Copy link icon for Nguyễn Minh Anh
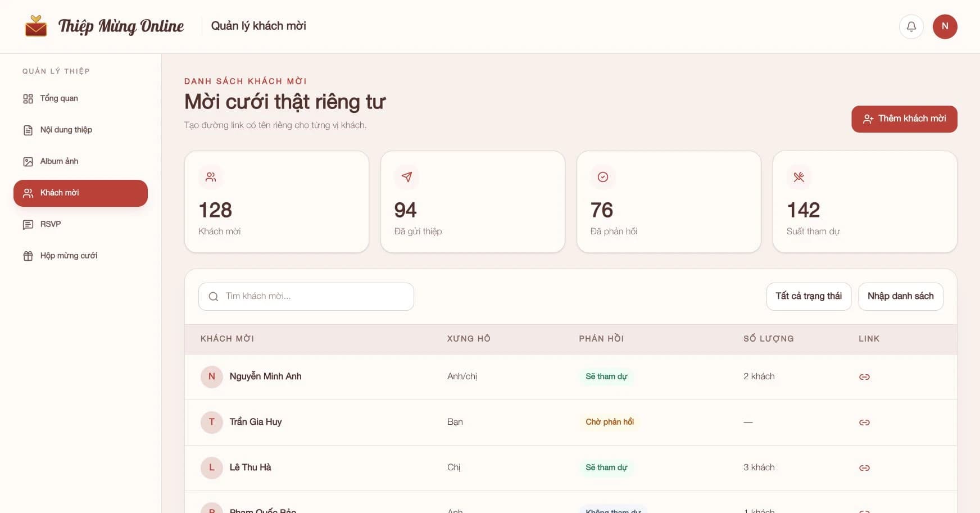 click(864, 377)
